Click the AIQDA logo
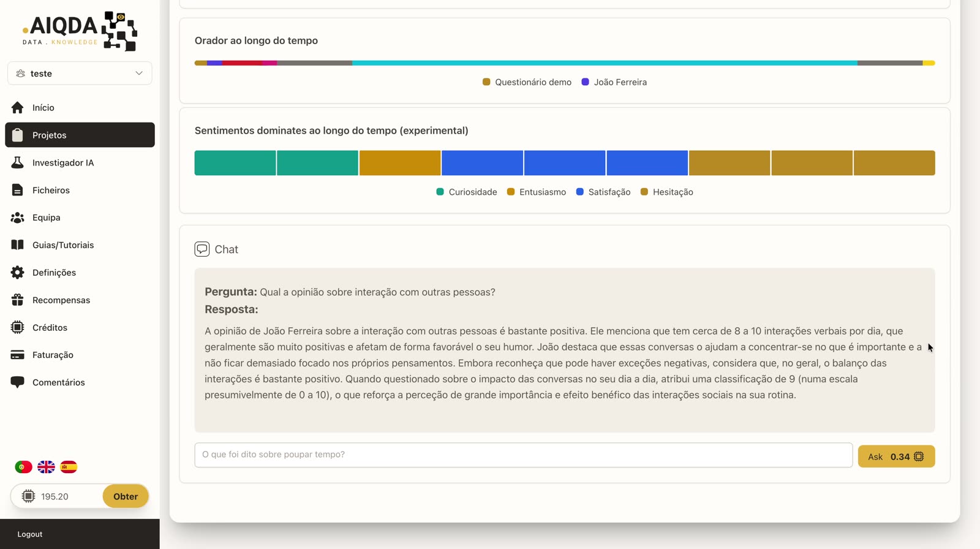 [80, 31]
